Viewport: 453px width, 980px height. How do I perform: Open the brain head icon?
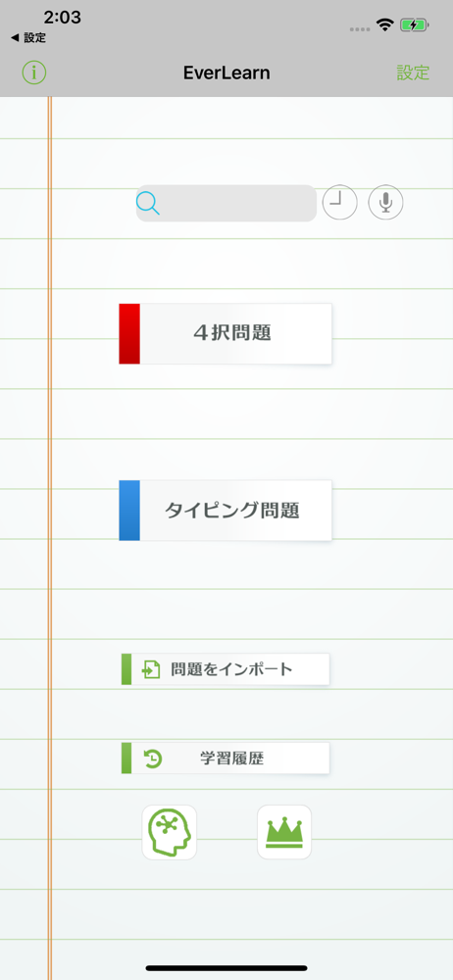(169, 832)
